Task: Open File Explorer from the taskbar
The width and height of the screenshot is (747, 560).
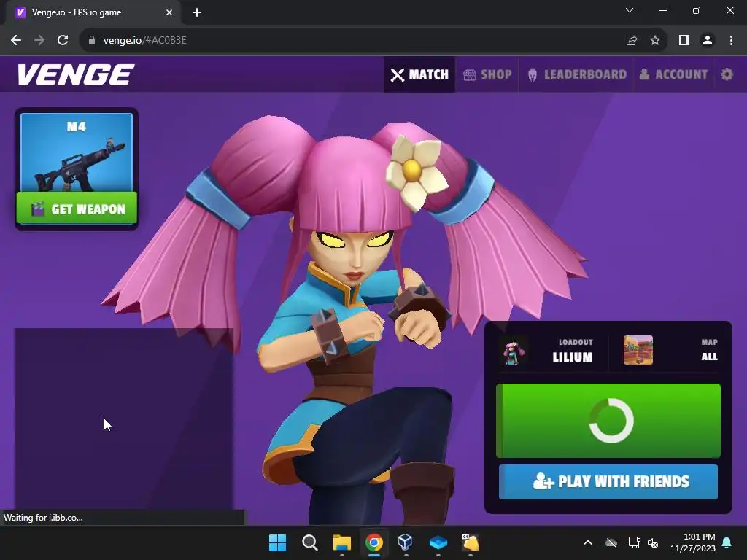Action: click(342, 542)
